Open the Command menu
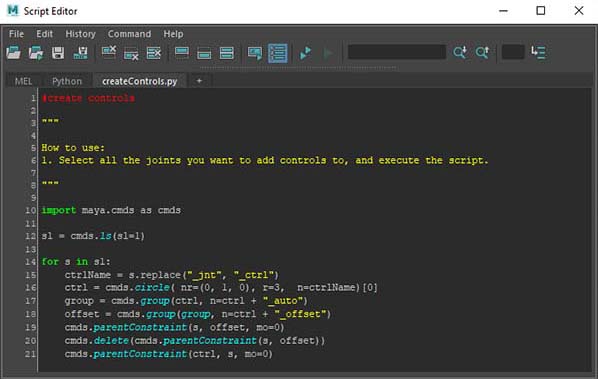The image size is (598, 379). pos(129,34)
